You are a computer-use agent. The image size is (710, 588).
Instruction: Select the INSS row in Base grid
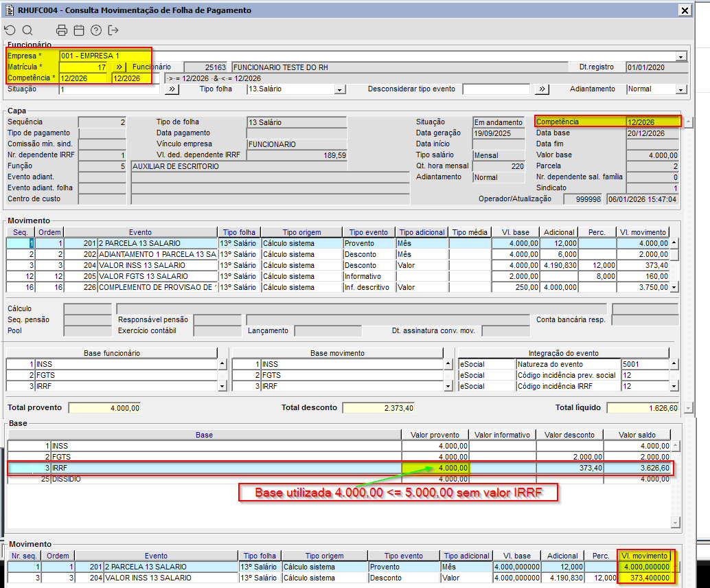click(339, 446)
